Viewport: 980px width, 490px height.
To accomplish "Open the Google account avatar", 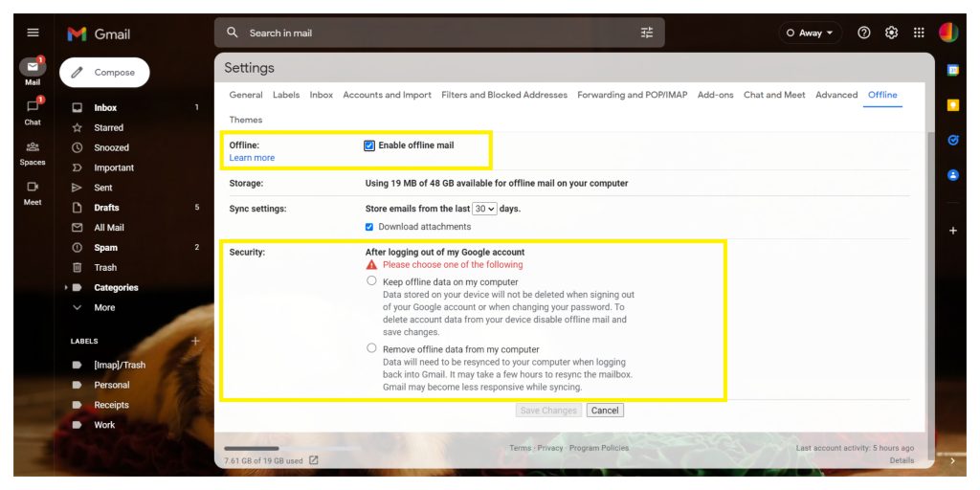I will click(948, 33).
